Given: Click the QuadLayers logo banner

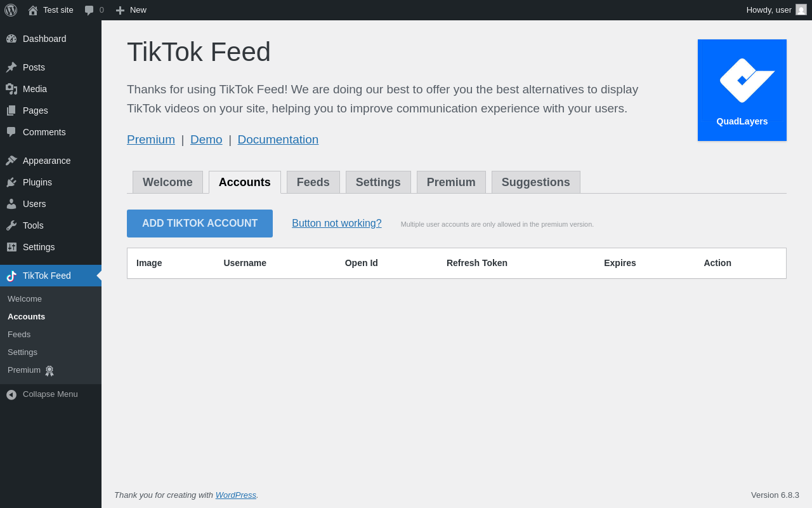Looking at the screenshot, I should [x=742, y=90].
